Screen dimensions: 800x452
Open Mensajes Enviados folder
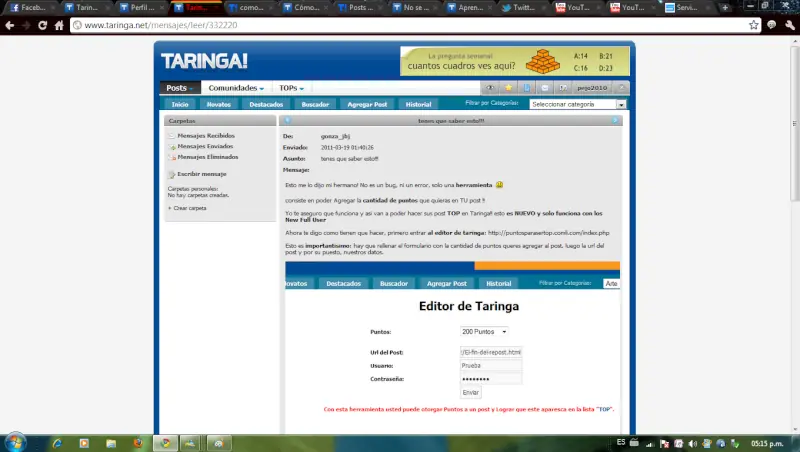coord(205,146)
